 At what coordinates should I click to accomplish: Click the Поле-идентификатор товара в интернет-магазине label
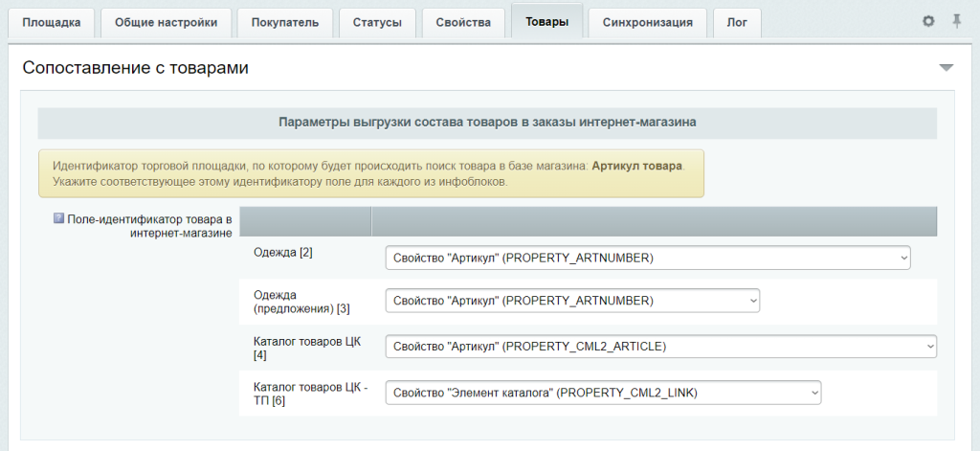(x=149, y=225)
